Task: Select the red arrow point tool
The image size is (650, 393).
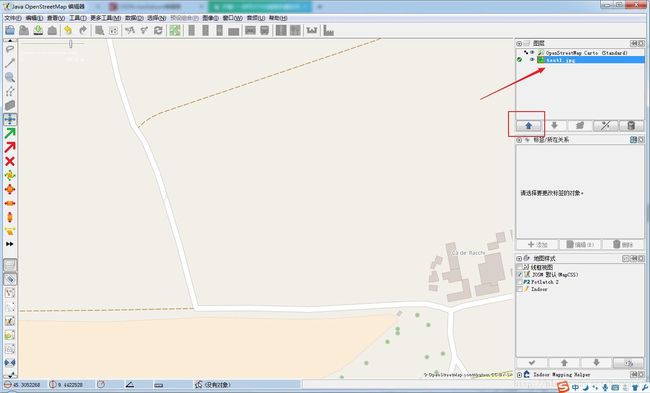Action: pyautogui.click(x=10, y=147)
